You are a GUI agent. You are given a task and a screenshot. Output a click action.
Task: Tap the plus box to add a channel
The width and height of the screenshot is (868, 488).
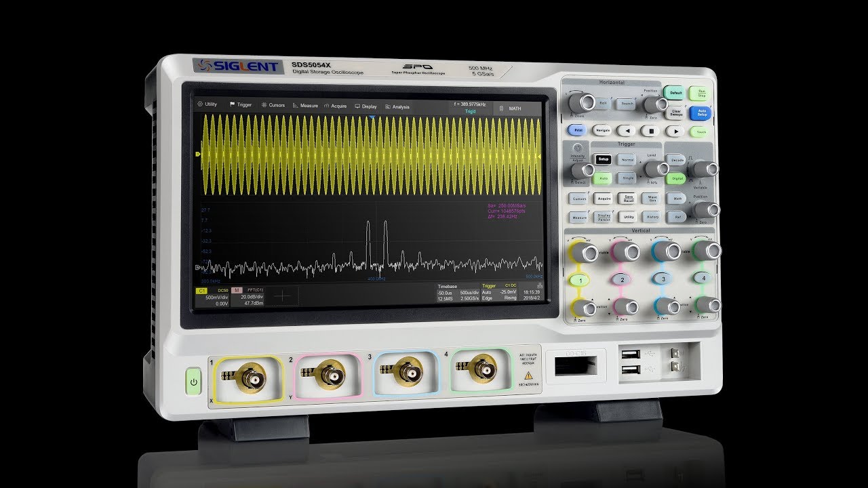tap(283, 297)
